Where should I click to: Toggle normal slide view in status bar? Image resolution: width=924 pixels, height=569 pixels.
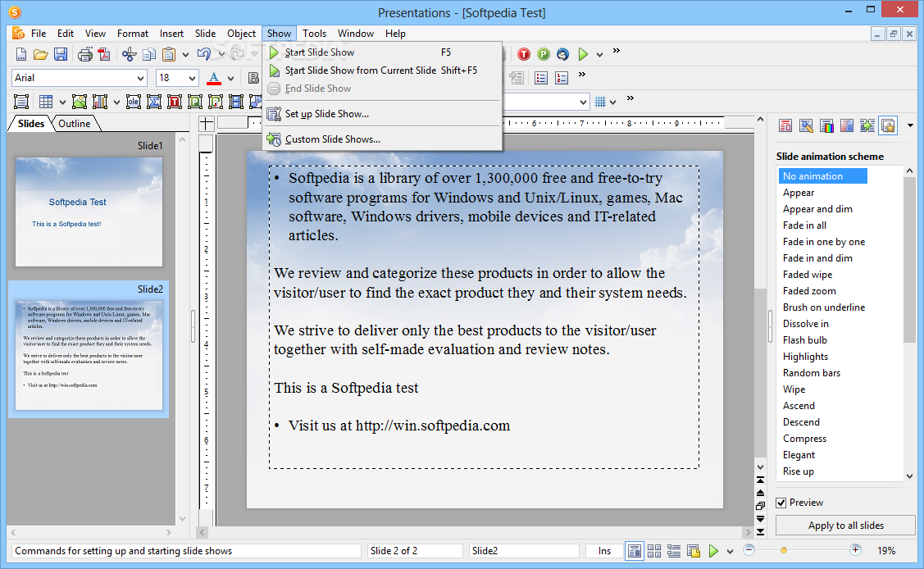[x=635, y=551]
